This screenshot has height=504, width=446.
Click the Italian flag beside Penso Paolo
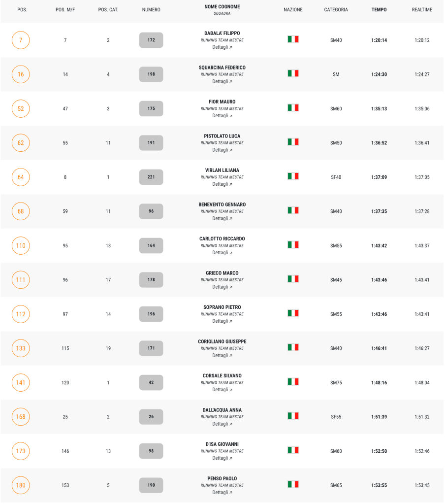(x=293, y=484)
